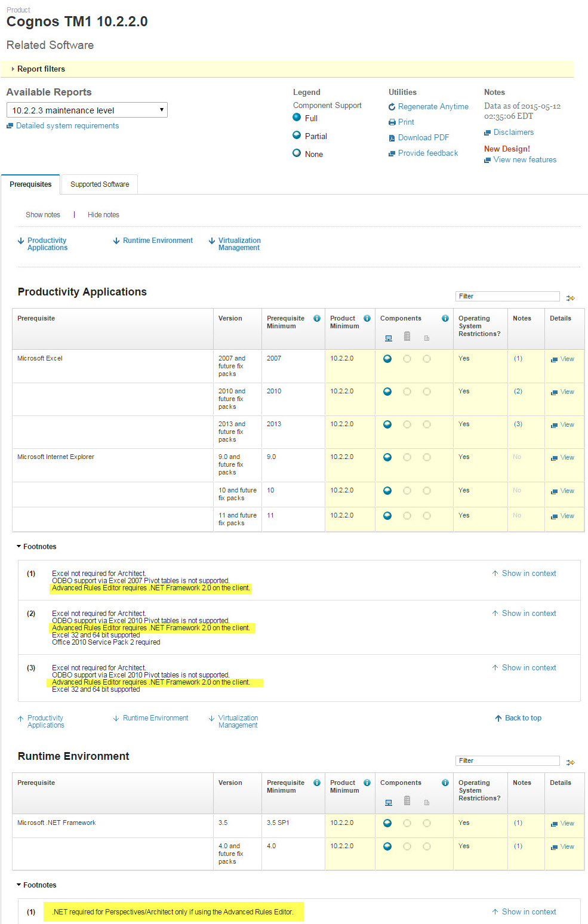
Task: Click the filter arrow icon beside Productivity Applications filter
Action: (571, 297)
